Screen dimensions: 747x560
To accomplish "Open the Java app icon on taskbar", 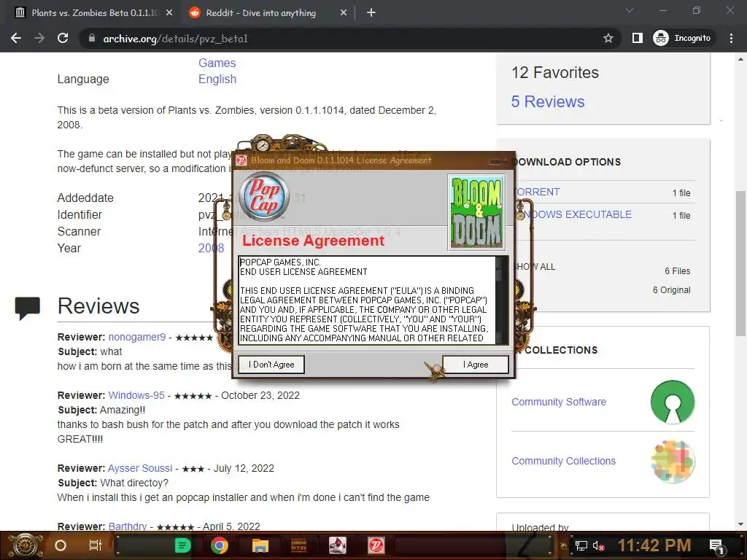I will pos(337,545).
